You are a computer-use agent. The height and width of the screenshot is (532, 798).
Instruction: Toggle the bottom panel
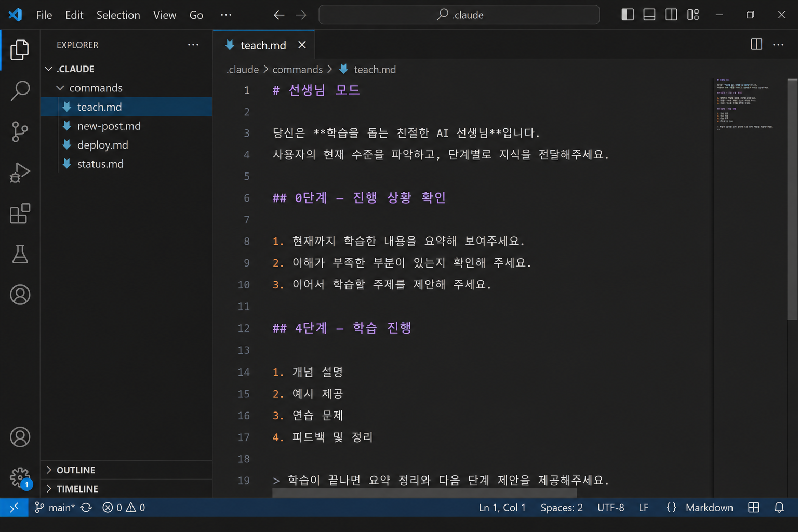[649, 15]
